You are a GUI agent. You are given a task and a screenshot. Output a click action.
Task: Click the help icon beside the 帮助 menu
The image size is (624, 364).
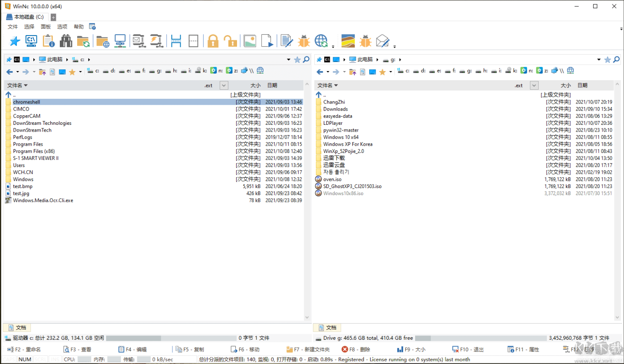coord(92,26)
